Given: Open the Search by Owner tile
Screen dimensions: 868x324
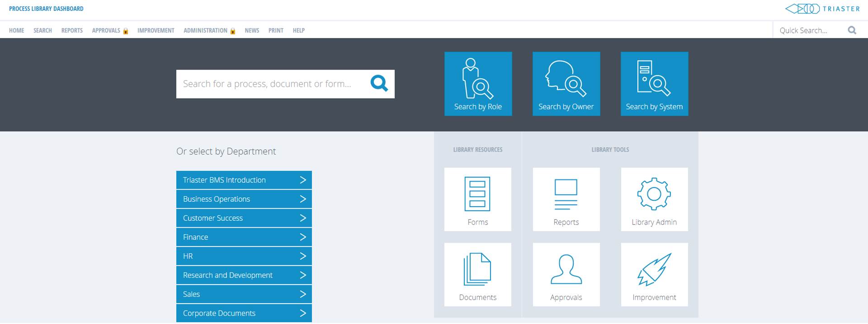Looking at the screenshot, I should pos(566,84).
